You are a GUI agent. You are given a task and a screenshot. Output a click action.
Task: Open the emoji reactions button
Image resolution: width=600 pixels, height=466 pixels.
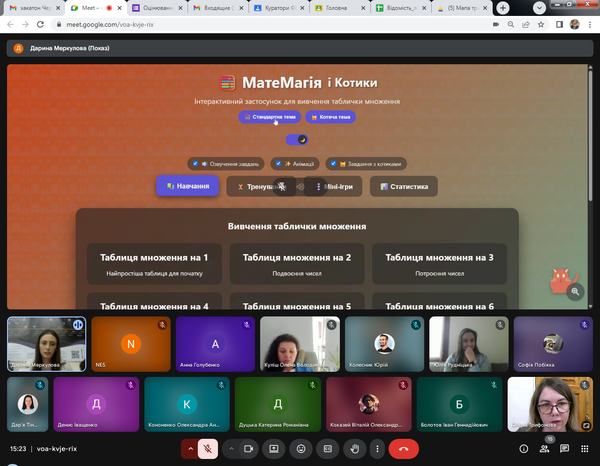click(300, 449)
